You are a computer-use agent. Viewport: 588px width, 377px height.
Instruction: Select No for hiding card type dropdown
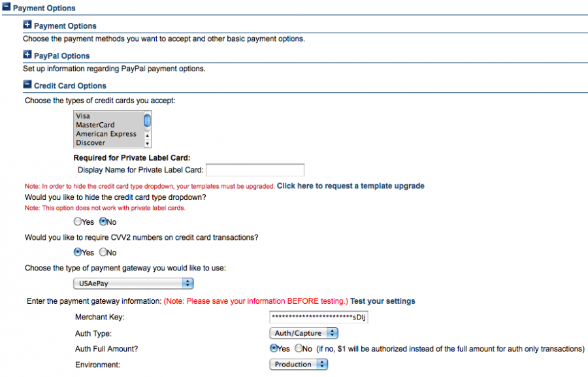click(103, 221)
